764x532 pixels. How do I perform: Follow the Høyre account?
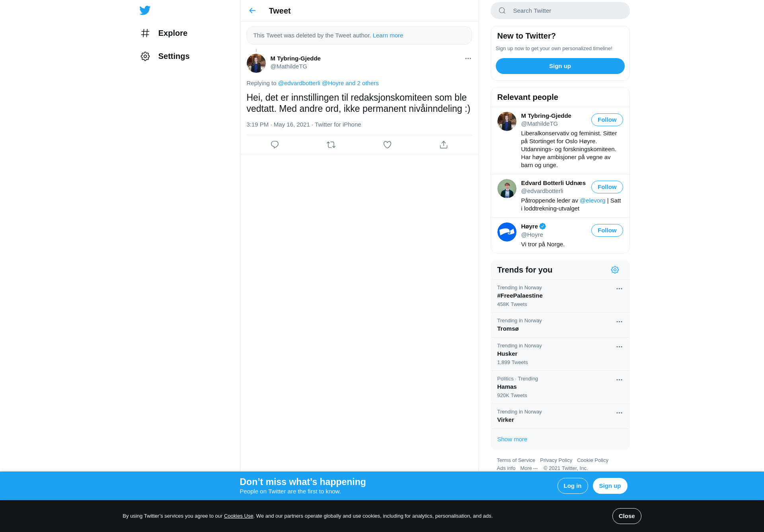coord(607,230)
